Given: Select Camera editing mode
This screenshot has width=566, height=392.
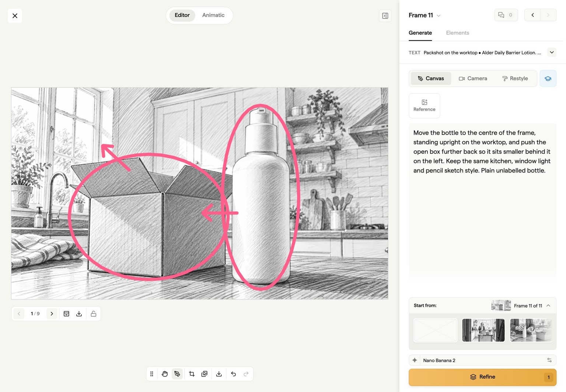Looking at the screenshot, I should tap(473, 78).
